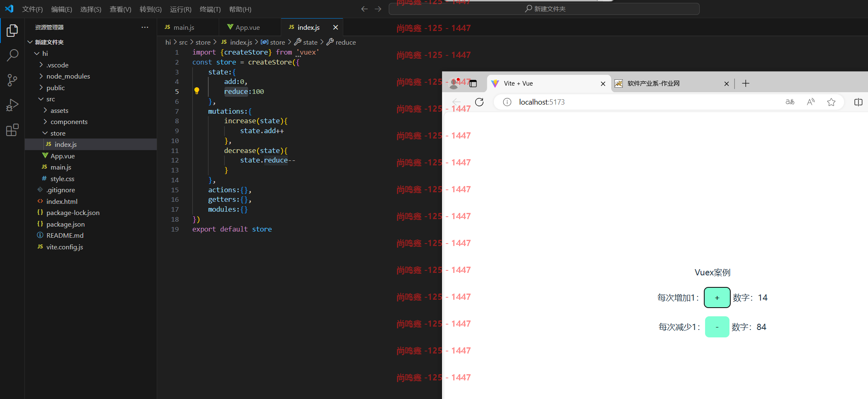This screenshot has height=399, width=868.
Task: Open vite.config.js in the file tree
Action: tap(91, 247)
